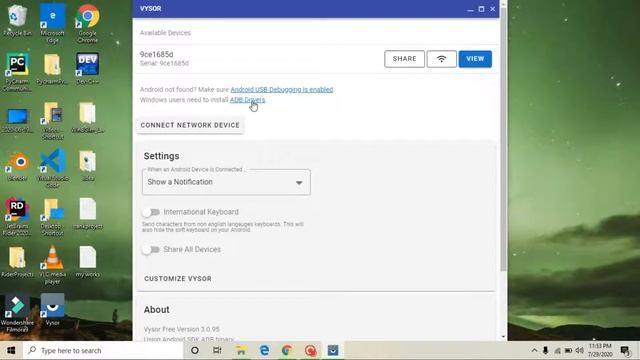Open the ADB Drivers link
The width and height of the screenshot is (640, 360).
point(247,100)
